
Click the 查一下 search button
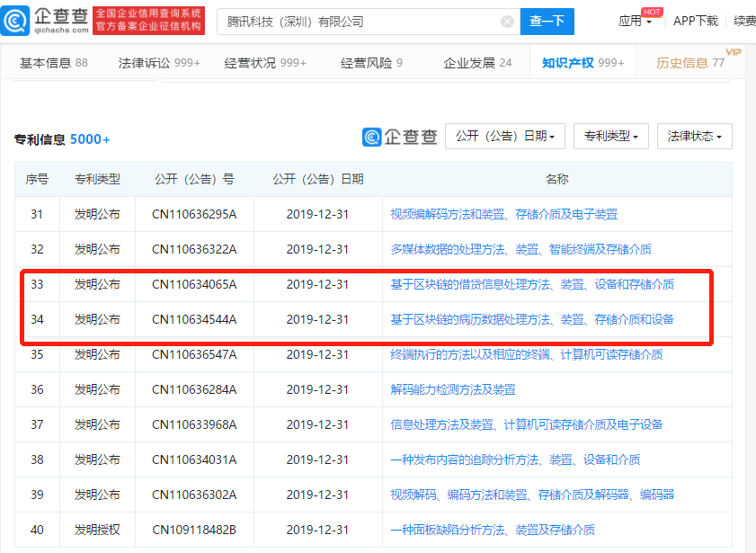[x=547, y=22]
